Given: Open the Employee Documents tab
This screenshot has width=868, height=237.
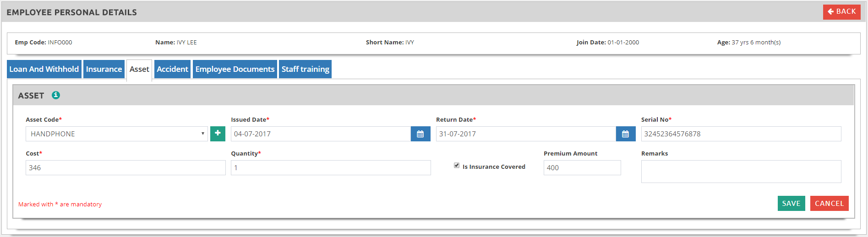Looking at the screenshot, I should (x=235, y=69).
